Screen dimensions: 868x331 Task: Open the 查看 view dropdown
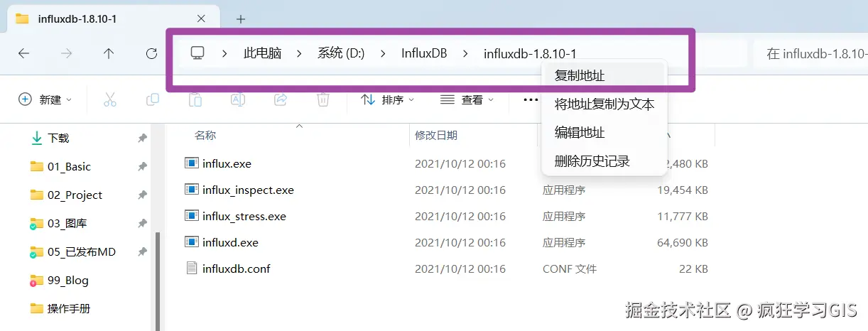click(x=467, y=100)
